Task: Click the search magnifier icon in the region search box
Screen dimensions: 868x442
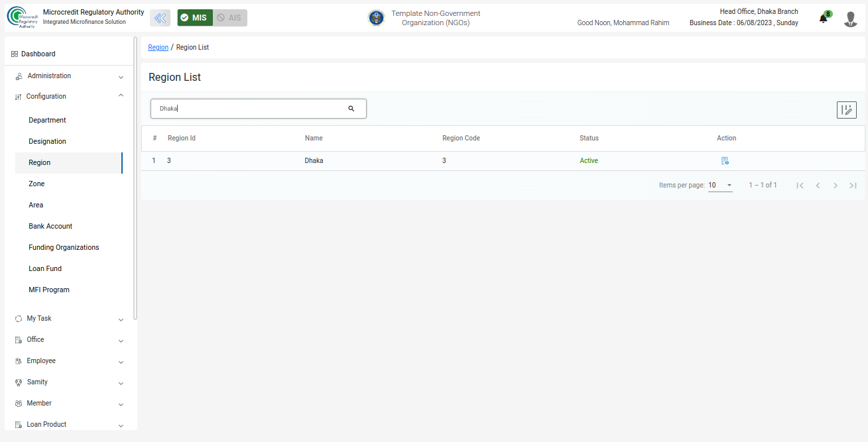Action: tap(351, 109)
